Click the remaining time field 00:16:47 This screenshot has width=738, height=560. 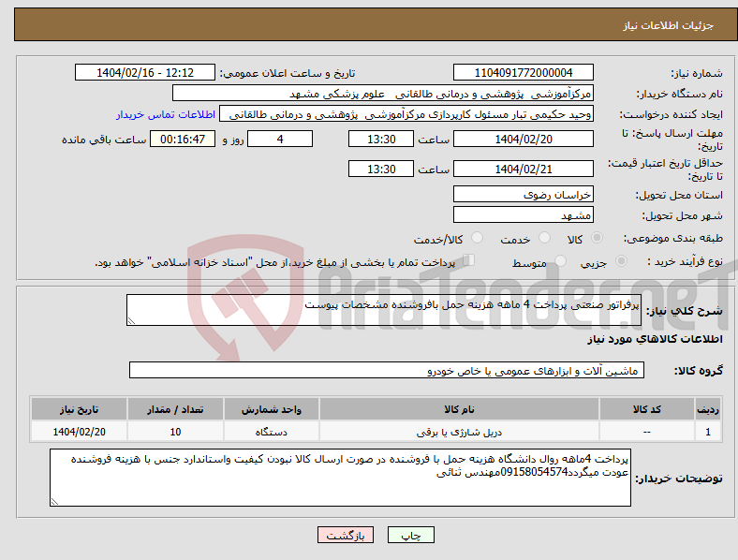(183, 139)
